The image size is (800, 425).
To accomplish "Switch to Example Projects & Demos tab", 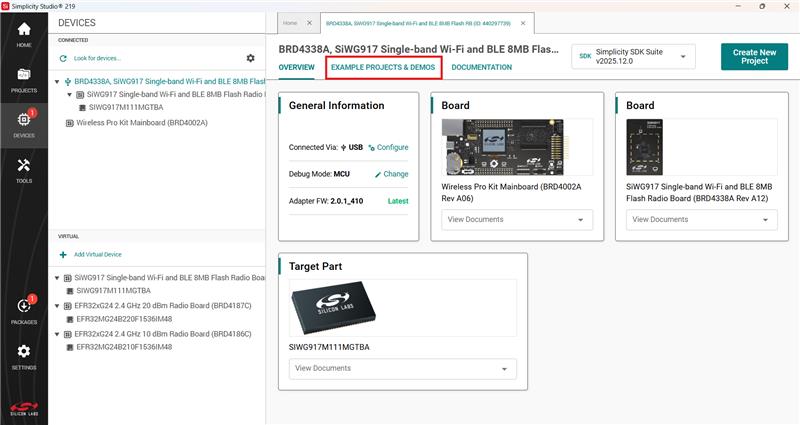I will (x=383, y=67).
